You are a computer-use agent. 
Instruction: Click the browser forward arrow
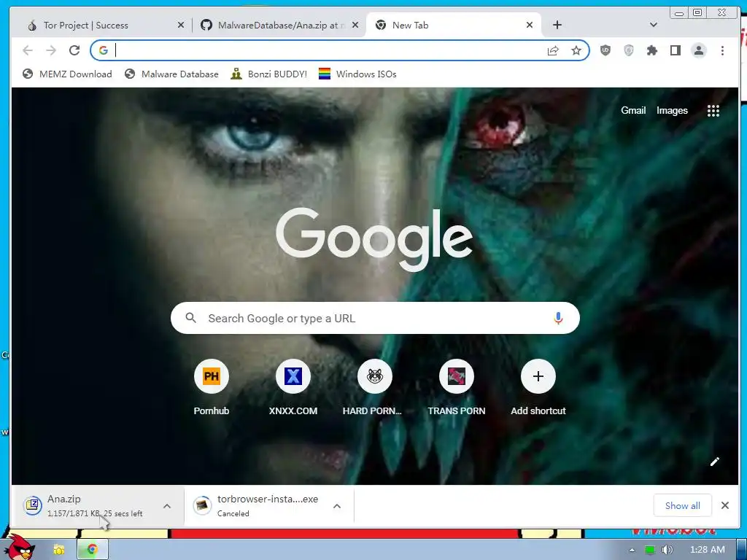(x=51, y=50)
